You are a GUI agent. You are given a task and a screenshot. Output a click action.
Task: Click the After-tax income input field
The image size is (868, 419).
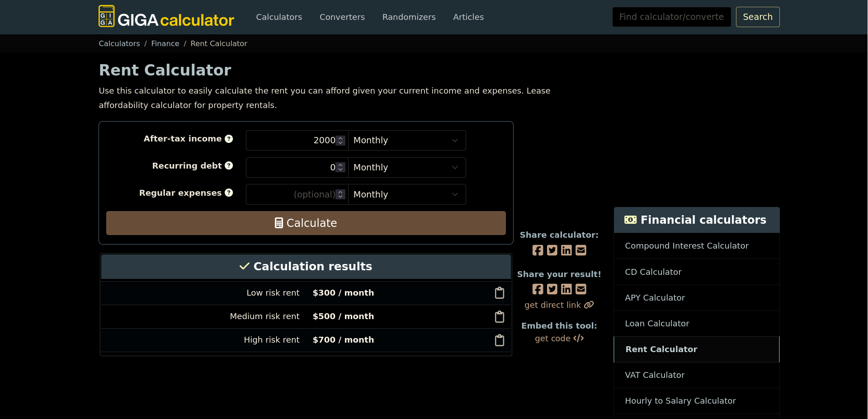pyautogui.click(x=297, y=140)
